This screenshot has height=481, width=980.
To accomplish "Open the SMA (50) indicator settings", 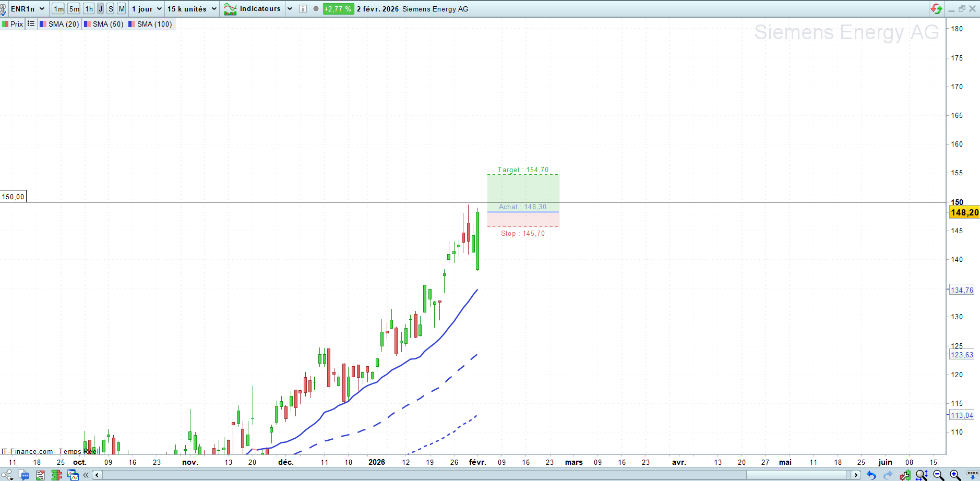I will tap(104, 24).
